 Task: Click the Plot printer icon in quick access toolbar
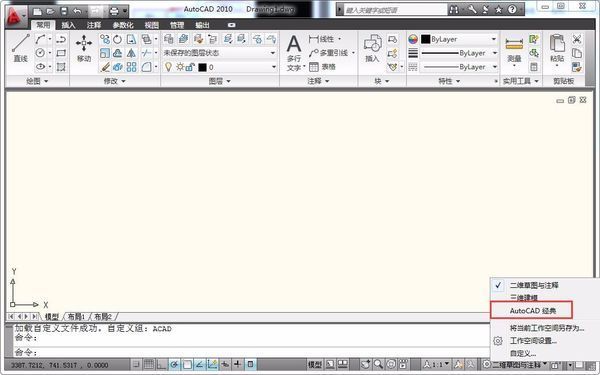114,11
